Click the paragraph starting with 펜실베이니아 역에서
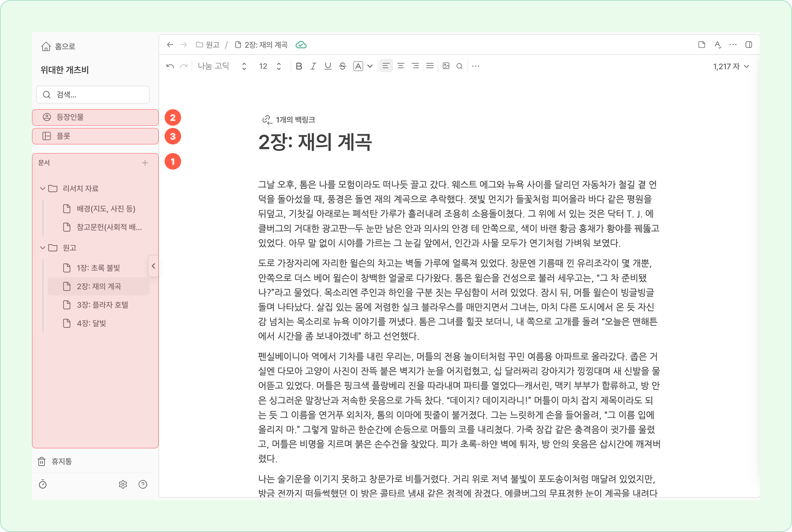Image resolution: width=792 pixels, height=532 pixels. pyautogui.click(x=459, y=408)
